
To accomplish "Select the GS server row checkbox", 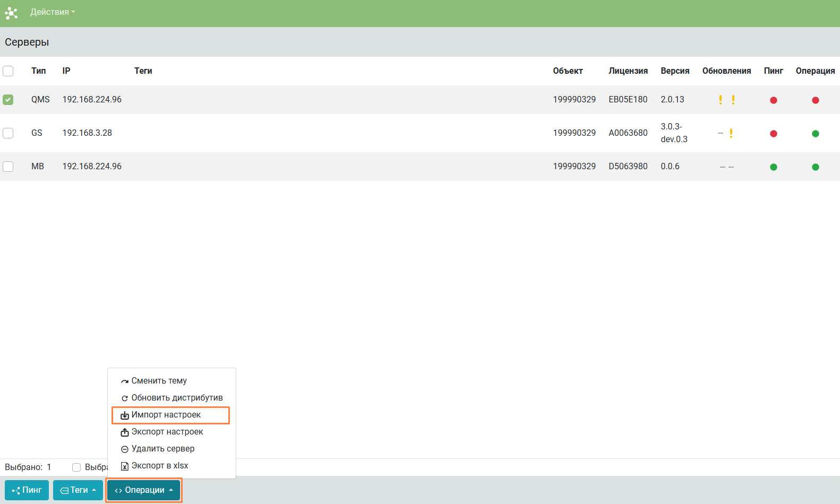I will click(x=8, y=133).
